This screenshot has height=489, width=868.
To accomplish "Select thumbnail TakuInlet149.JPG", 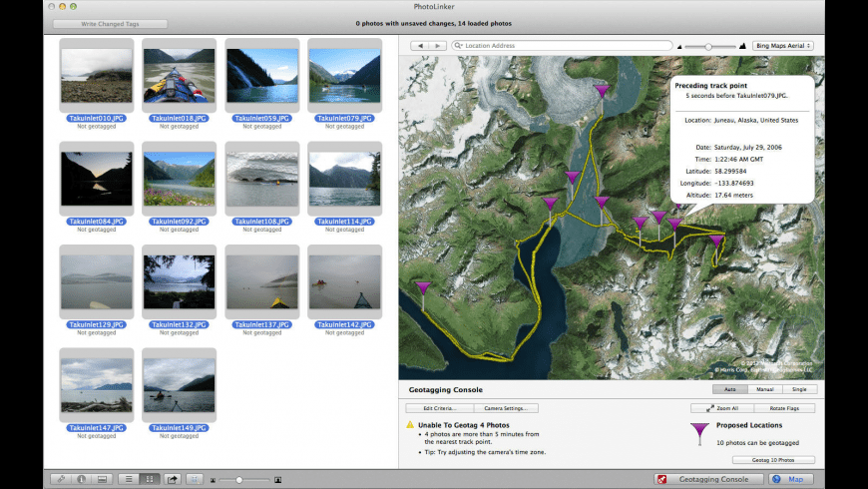I will 180,385.
